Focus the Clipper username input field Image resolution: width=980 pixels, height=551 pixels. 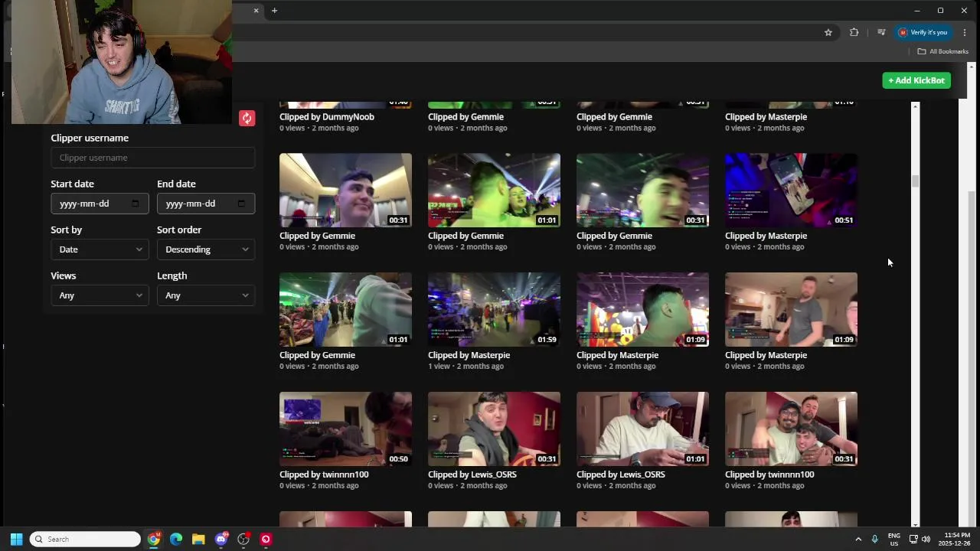click(152, 158)
